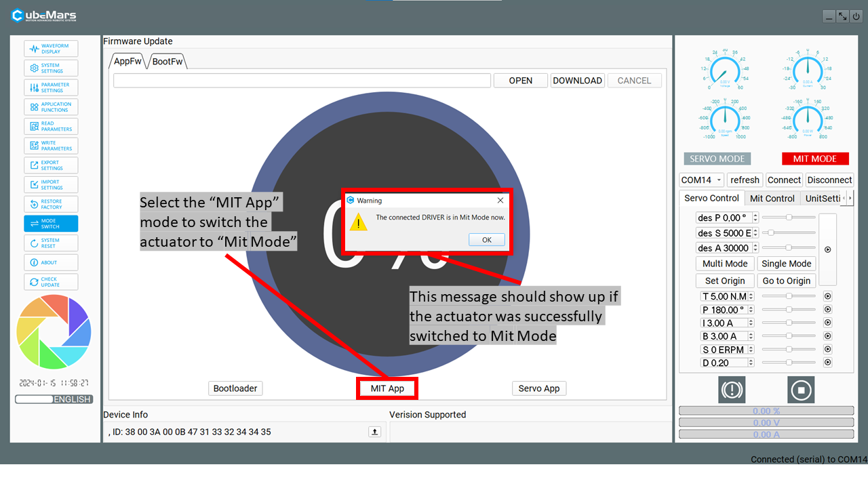
Task: Click the brake warning icon button
Action: 732,390
